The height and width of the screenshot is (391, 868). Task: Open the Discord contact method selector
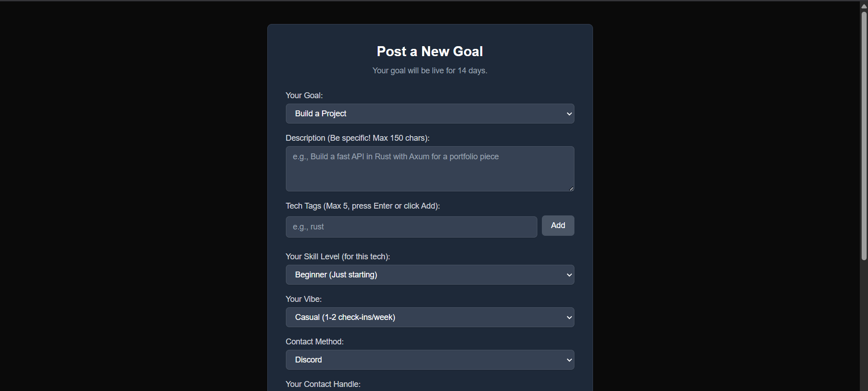[430, 360]
